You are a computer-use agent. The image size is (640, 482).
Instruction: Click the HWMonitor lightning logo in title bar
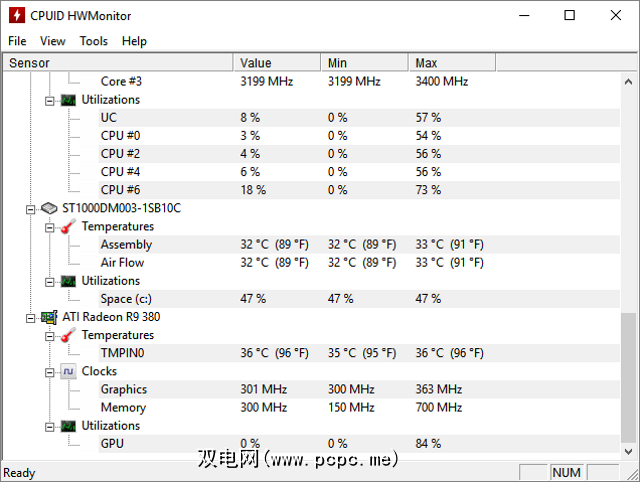(x=16, y=16)
